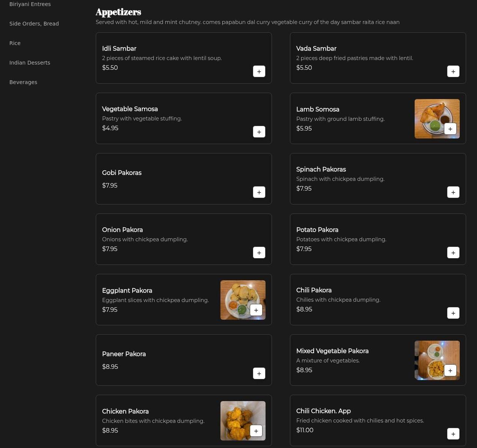Open the Biriyani Entrees menu section
The height and width of the screenshot is (448, 477).
(30, 4)
